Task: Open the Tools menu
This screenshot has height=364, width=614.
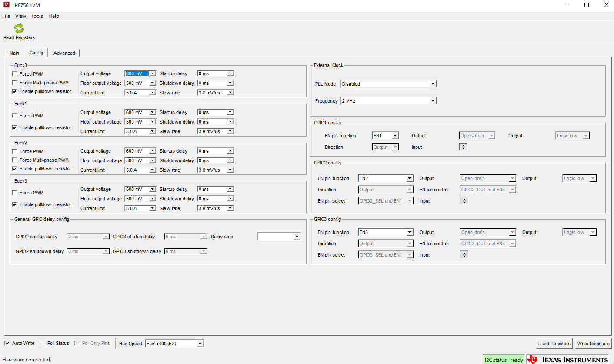Action: 37,16
